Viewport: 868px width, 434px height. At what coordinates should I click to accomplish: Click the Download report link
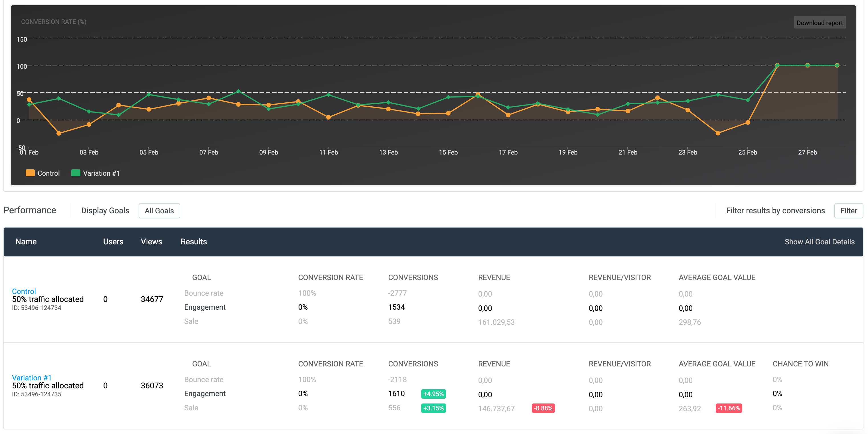click(819, 23)
